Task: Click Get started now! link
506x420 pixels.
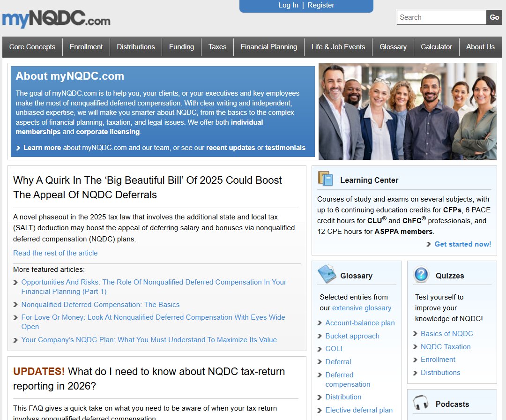Action: click(x=463, y=244)
